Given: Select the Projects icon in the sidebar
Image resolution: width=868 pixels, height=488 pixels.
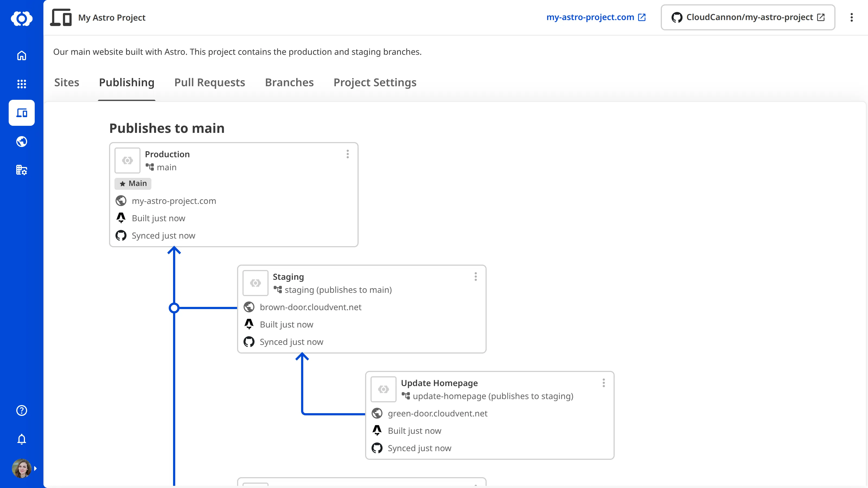Looking at the screenshot, I should [x=22, y=113].
